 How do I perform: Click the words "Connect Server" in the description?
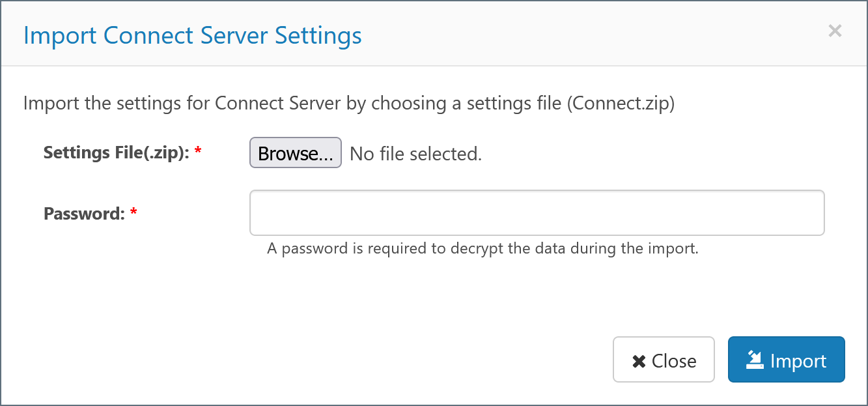click(x=278, y=103)
